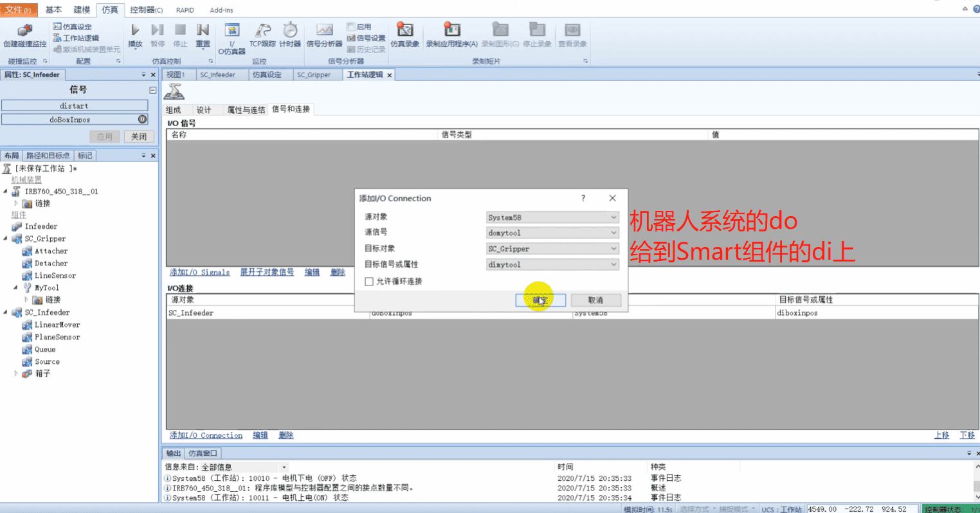Select PlaneSensor in the layout tree
Image resolution: width=980 pixels, height=513 pixels.
[57, 337]
